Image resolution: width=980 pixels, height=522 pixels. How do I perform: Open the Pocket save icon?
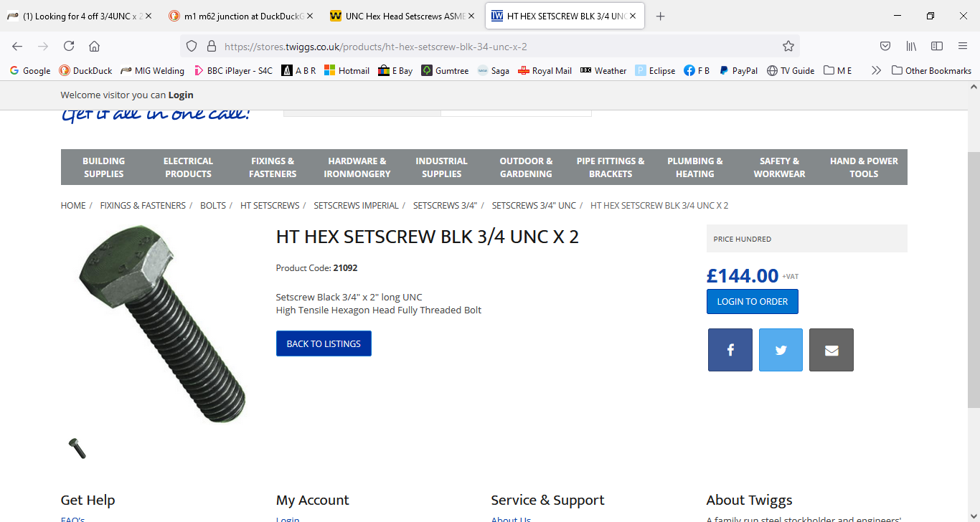(x=885, y=47)
